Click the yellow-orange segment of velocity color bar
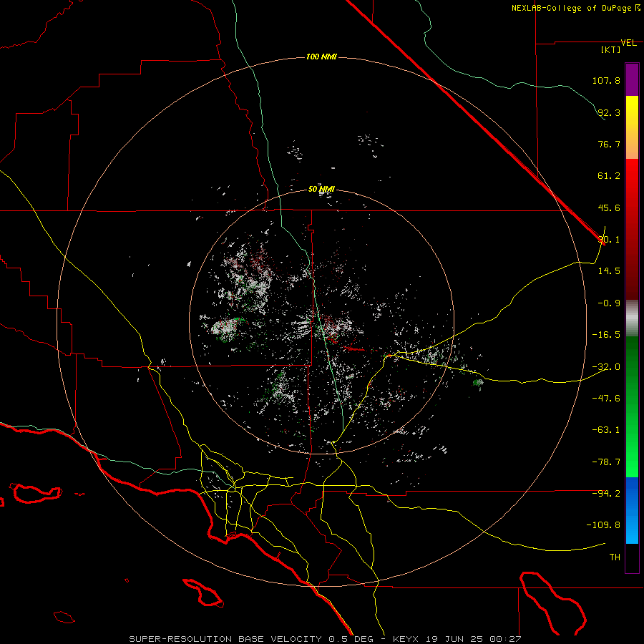The width and height of the screenshot is (644, 644). [x=632, y=127]
